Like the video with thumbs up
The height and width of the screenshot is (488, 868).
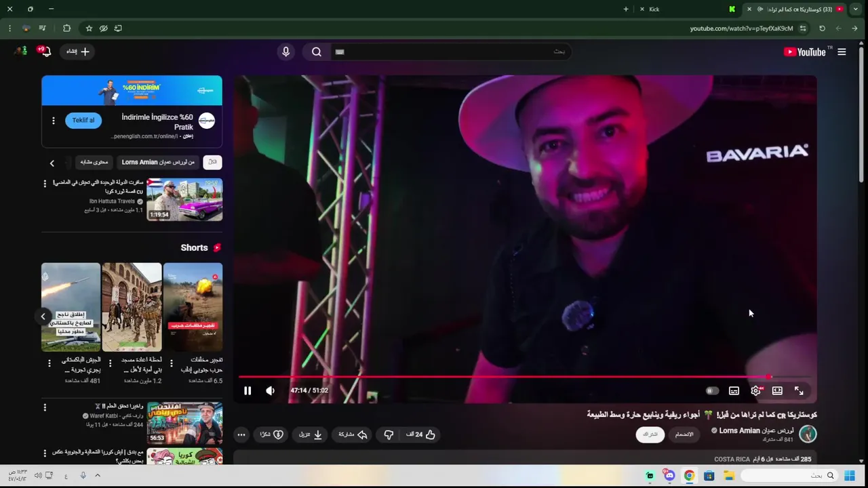421,434
